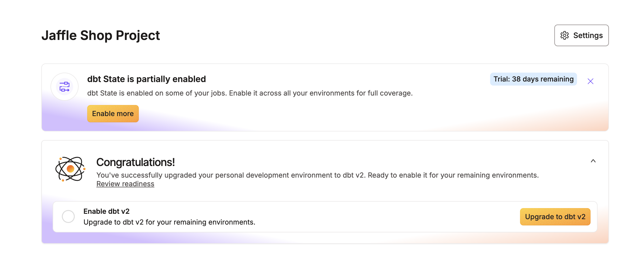This screenshot has height=254, width=644.
Task: Click the 'dbt State is partially enabled' heading
Action: tap(146, 79)
